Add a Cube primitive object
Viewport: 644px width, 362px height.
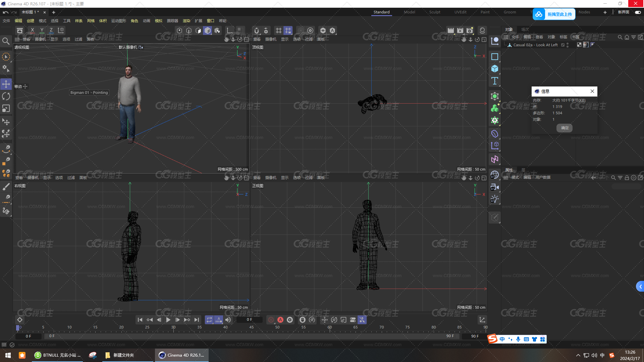(495, 69)
